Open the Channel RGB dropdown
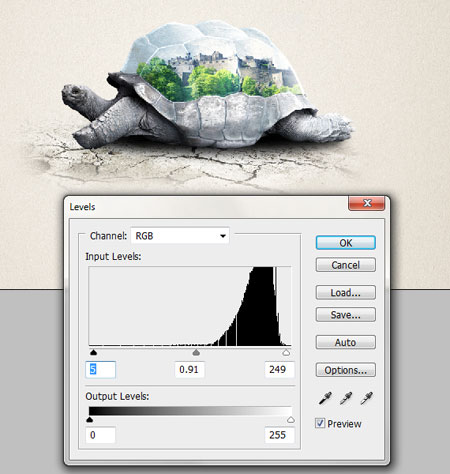 coord(180,236)
